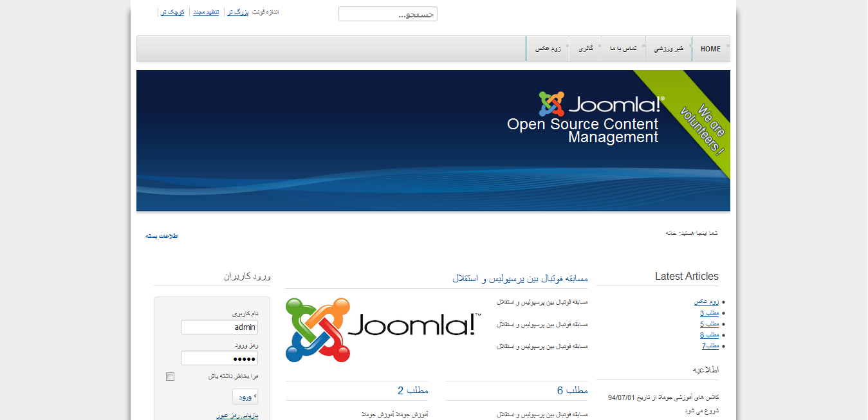Click the تنظیم مجدد font reset link
The width and height of the screenshot is (868, 420).
(206, 12)
